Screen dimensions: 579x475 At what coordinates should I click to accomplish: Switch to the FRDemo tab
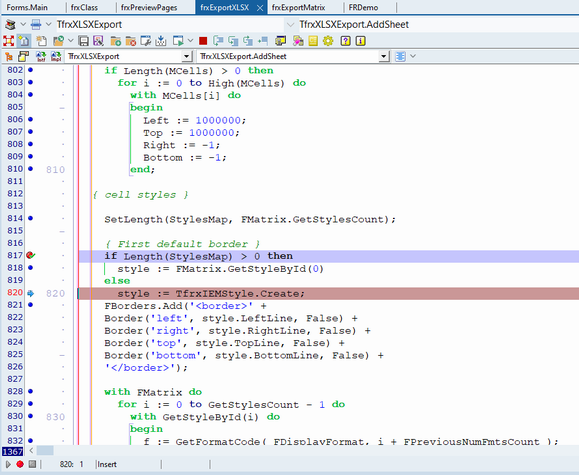pyautogui.click(x=363, y=7)
